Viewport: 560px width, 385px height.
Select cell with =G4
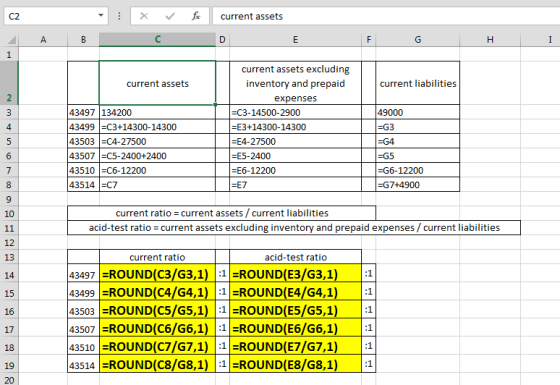418,141
